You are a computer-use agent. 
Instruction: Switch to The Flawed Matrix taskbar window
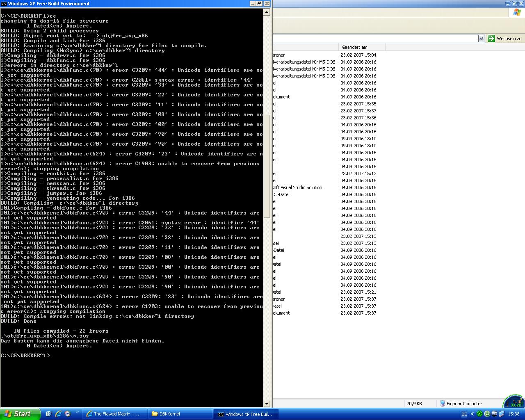click(x=113, y=414)
